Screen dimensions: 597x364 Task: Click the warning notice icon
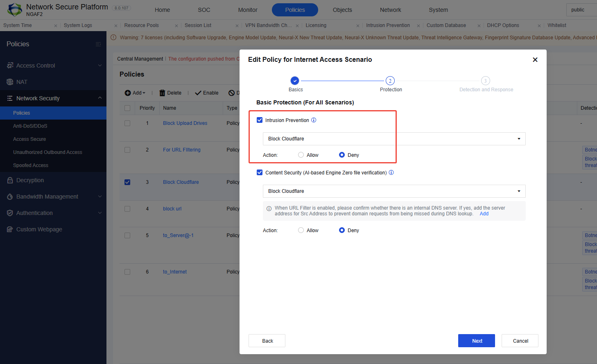click(113, 37)
